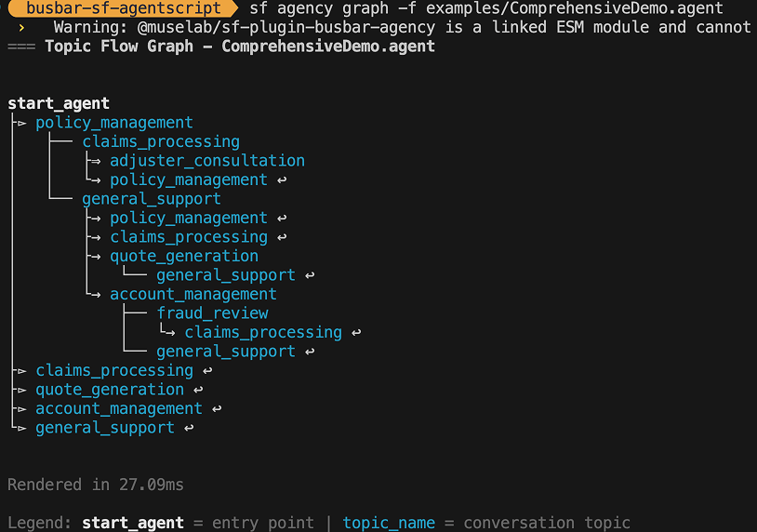Click the back-reference arrow after top-level quote_generation
Screen dimensions: 757x532
point(198,390)
